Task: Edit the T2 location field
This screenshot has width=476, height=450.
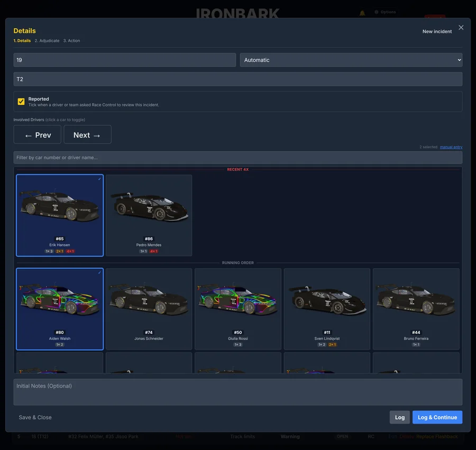Action: [x=237, y=79]
